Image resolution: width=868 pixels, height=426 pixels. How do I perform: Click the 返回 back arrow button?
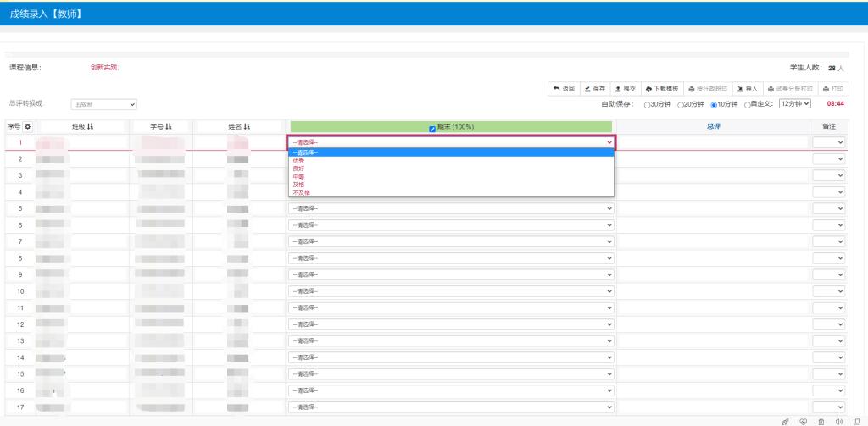click(564, 88)
